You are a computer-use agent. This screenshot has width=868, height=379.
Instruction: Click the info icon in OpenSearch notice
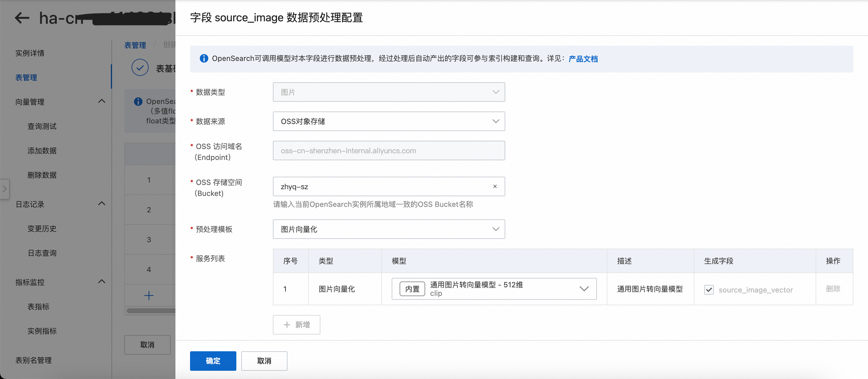click(204, 58)
